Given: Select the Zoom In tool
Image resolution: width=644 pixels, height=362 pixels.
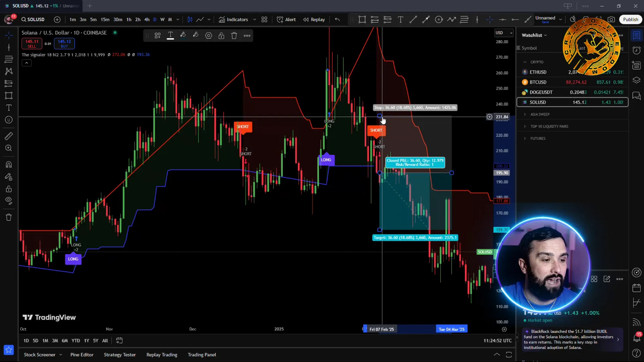Looking at the screenshot, I should pyautogui.click(x=9, y=148).
